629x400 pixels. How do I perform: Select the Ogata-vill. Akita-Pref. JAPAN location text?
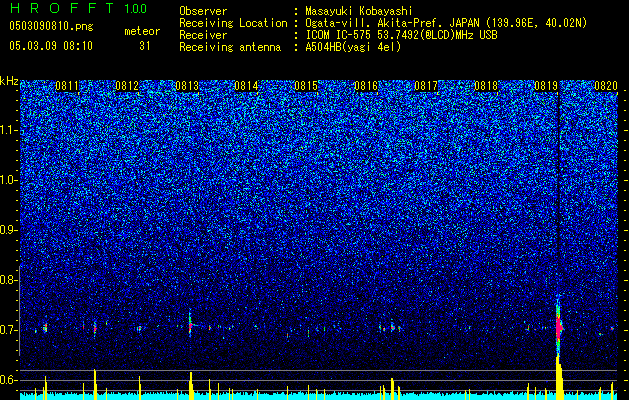[446, 23]
